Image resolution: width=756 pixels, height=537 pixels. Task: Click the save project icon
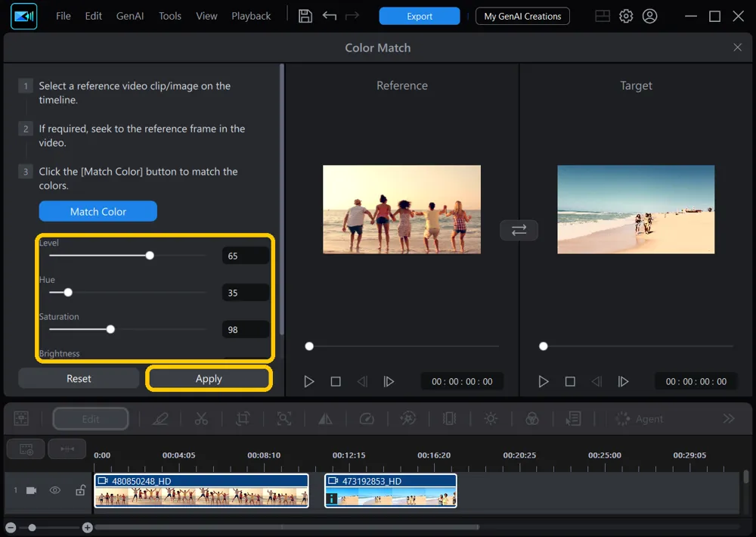coord(305,16)
